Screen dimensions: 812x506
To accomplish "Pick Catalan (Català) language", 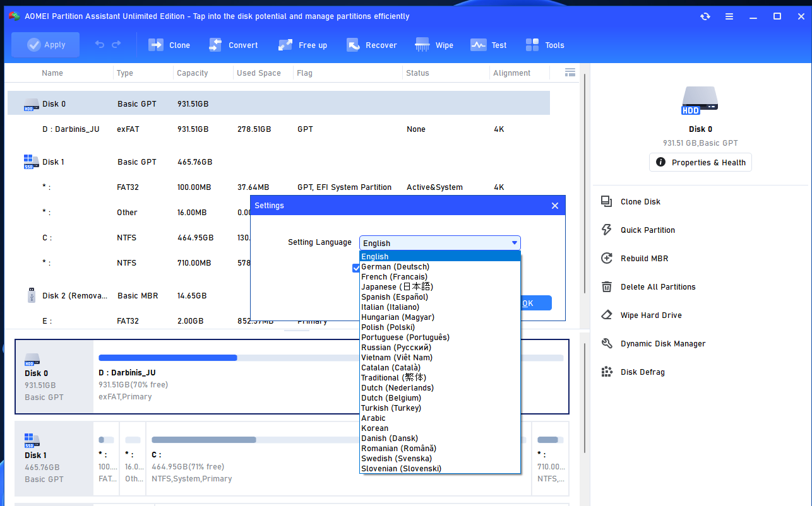I will tap(440, 367).
